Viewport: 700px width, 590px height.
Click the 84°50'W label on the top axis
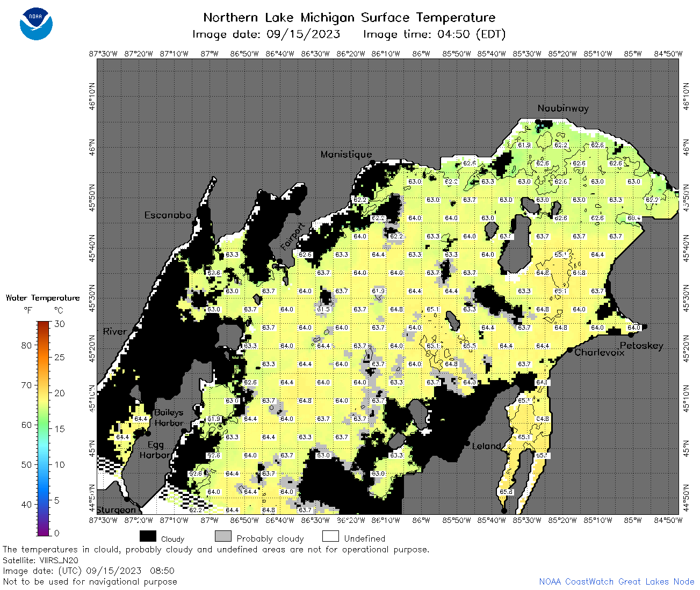(668, 54)
